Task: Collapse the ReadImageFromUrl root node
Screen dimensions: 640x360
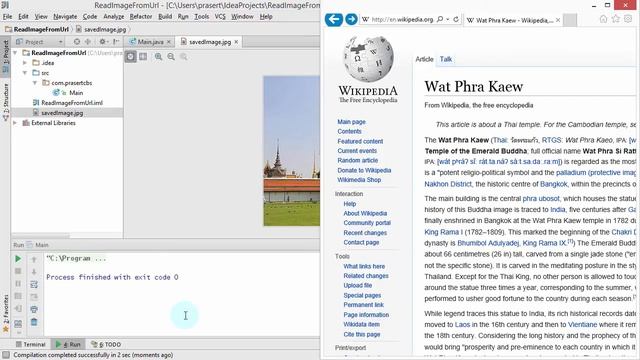Action: 16,53
